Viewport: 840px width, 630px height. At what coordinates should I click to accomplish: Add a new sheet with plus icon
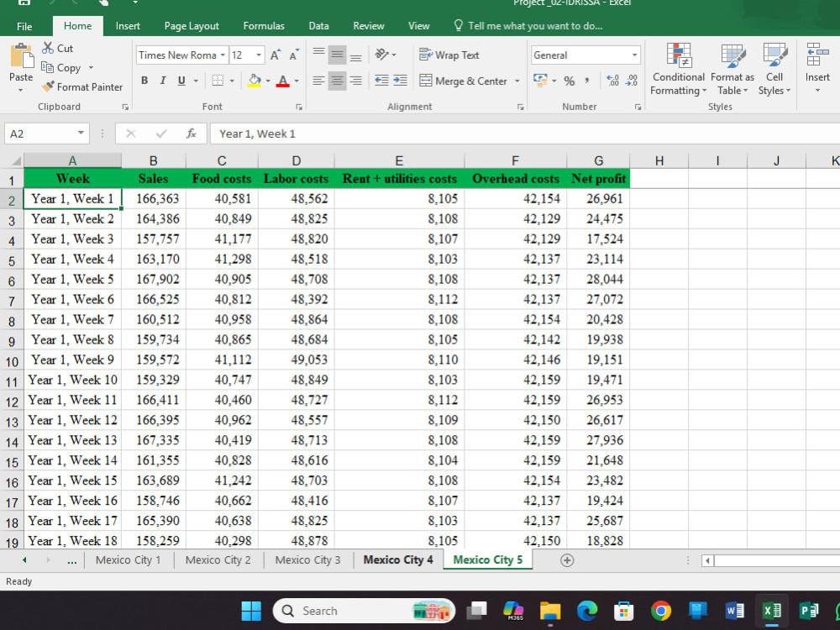tap(567, 559)
